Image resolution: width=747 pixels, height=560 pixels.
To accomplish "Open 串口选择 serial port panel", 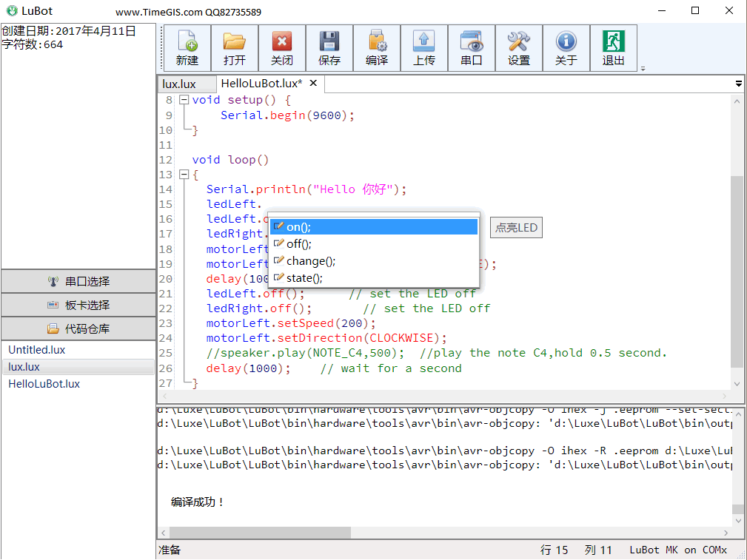I will (78, 281).
